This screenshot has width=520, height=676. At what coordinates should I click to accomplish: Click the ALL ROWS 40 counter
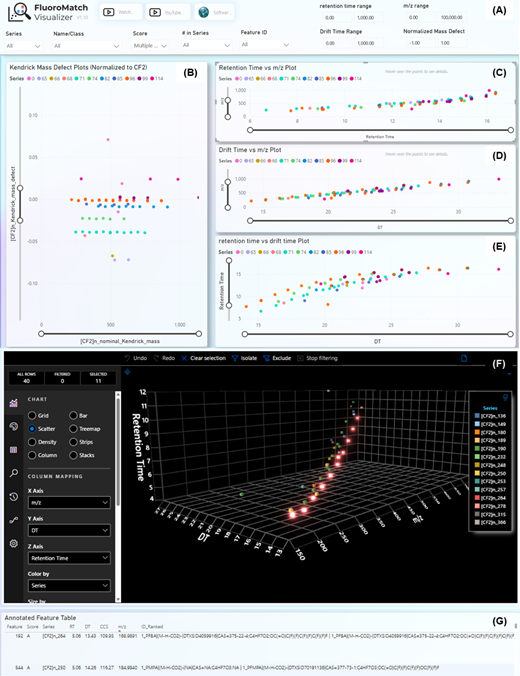click(26, 378)
